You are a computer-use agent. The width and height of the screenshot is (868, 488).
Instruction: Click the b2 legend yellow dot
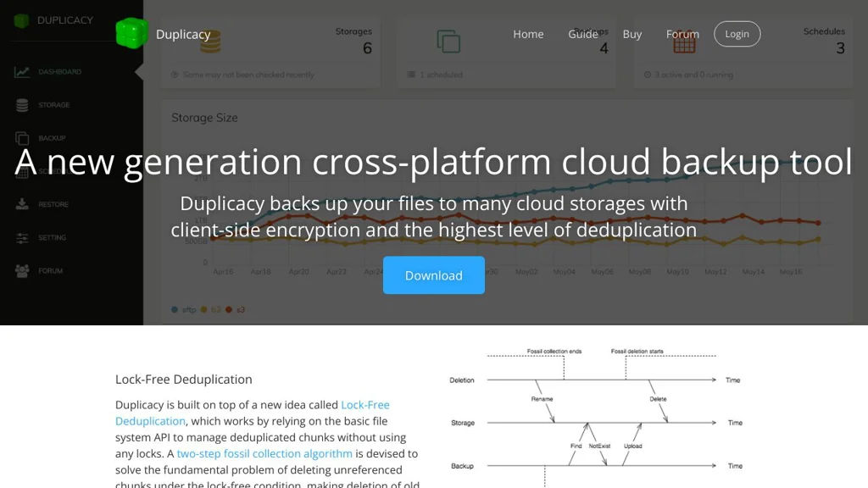click(x=203, y=310)
